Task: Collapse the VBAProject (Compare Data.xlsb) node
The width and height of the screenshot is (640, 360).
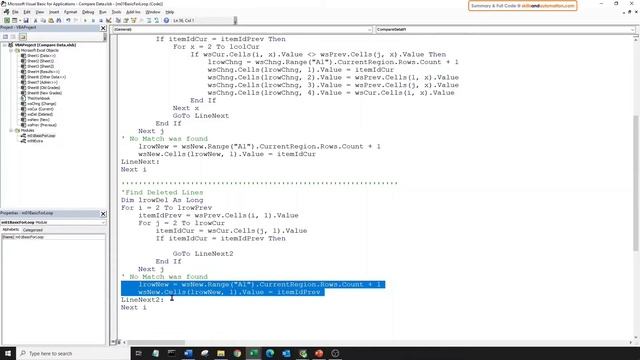Action: [x=5, y=45]
